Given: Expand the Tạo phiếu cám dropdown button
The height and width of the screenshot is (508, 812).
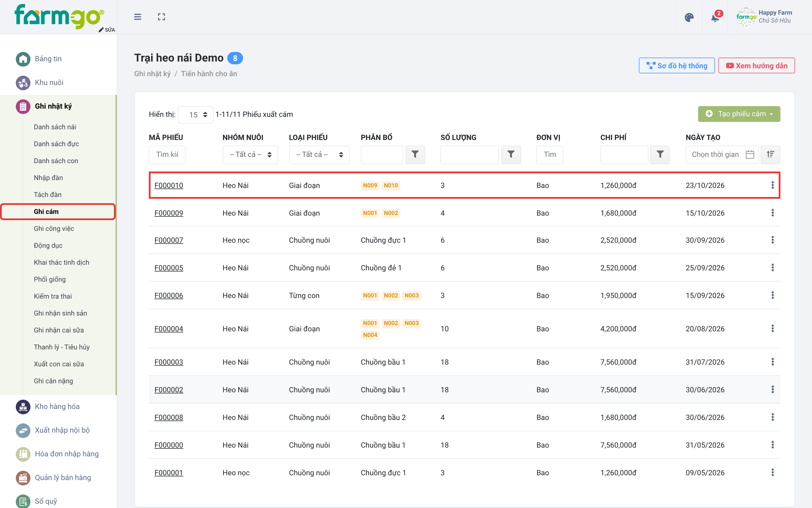Looking at the screenshot, I should pos(739,114).
